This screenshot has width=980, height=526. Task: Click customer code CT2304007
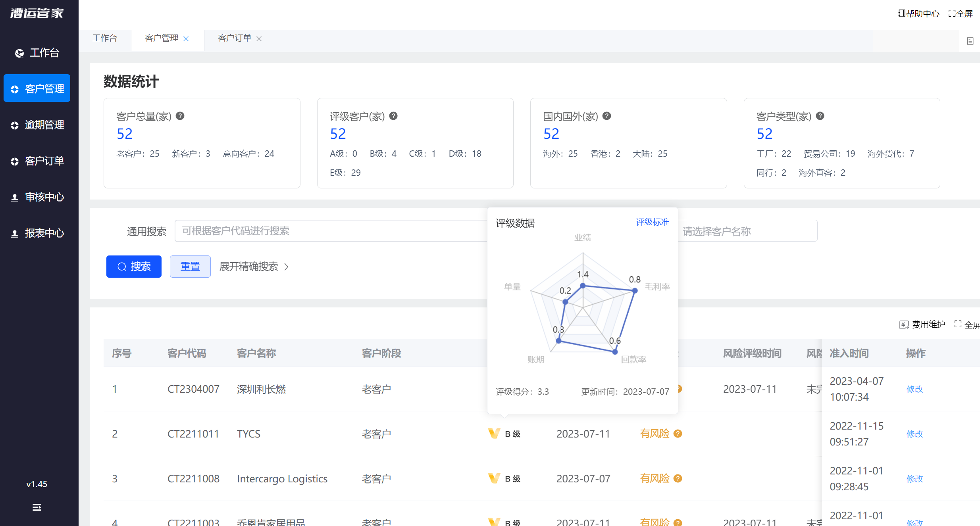(x=193, y=389)
